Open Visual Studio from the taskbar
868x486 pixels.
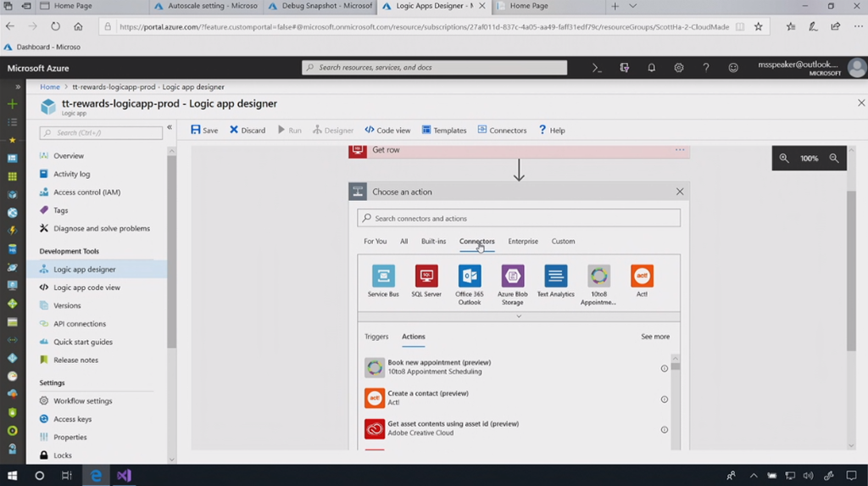(124, 476)
